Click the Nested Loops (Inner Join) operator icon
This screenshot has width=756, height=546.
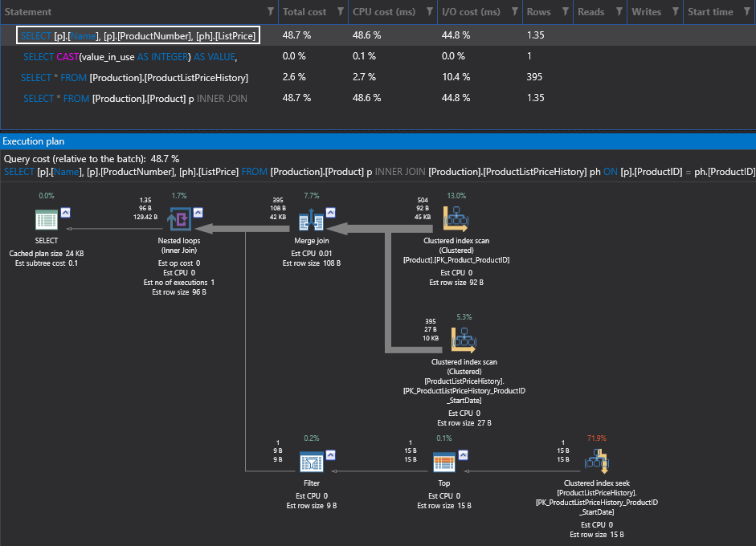[x=178, y=218]
